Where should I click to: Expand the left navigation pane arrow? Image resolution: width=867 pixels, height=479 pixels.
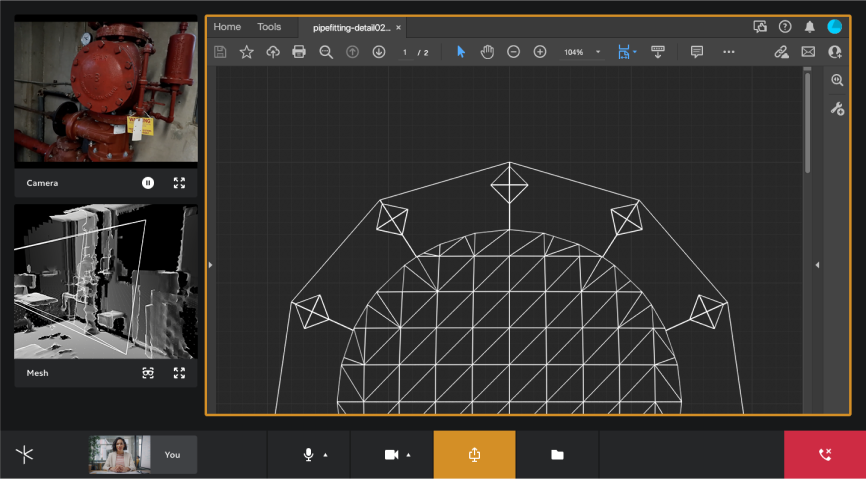click(210, 265)
